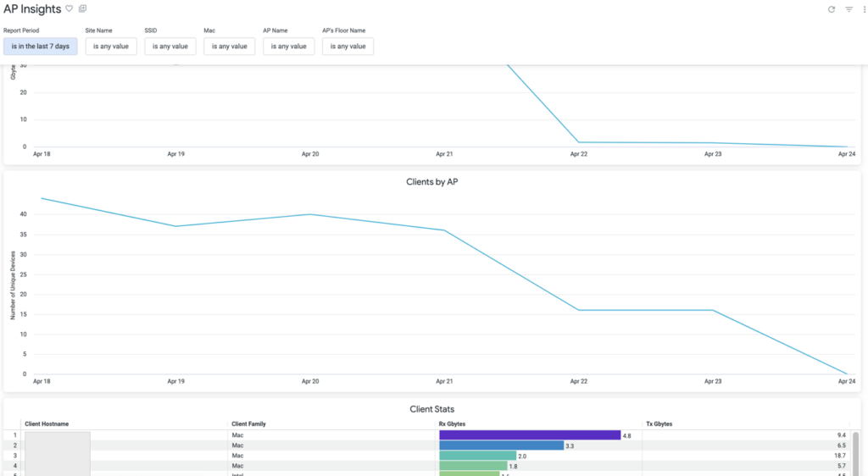
Task: Sort table by Client Family column header
Action: coord(248,423)
